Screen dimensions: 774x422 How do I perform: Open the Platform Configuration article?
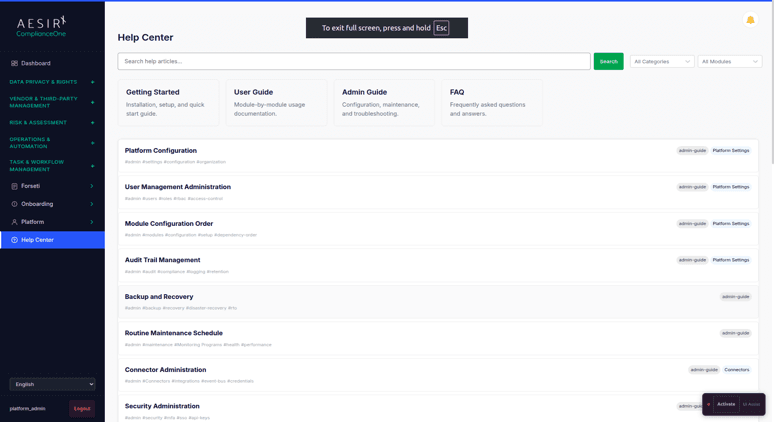438,155
